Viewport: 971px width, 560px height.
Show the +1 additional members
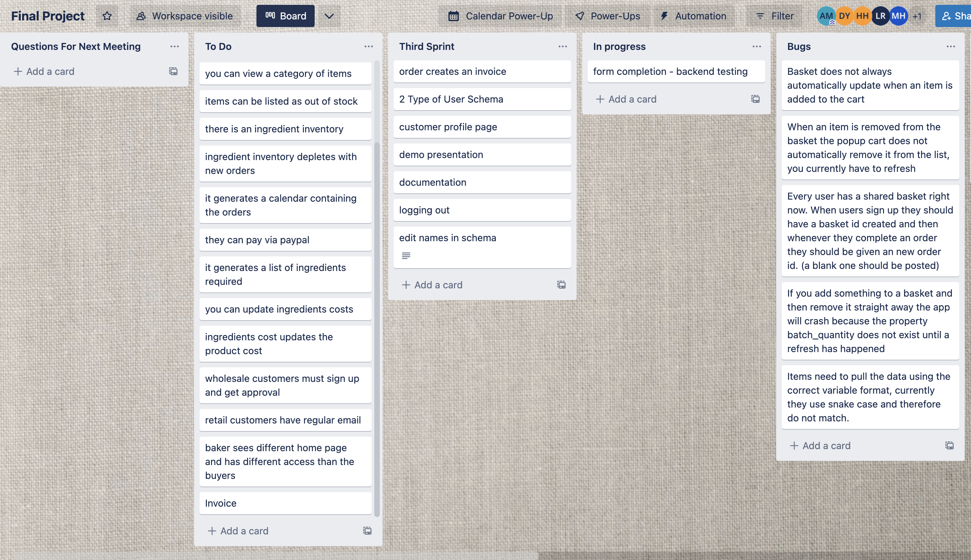pos(917,16)
